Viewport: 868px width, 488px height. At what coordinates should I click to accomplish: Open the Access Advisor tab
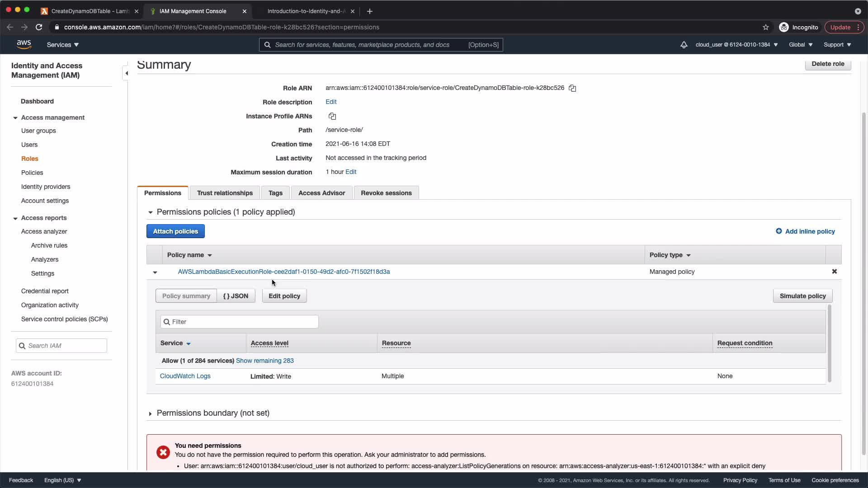coord(321,193)
